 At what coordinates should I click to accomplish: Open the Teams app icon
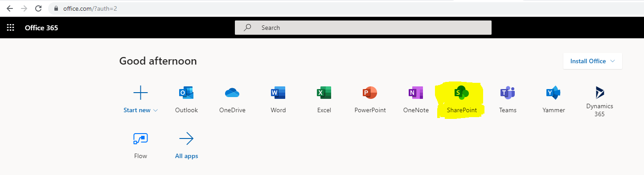508,93
